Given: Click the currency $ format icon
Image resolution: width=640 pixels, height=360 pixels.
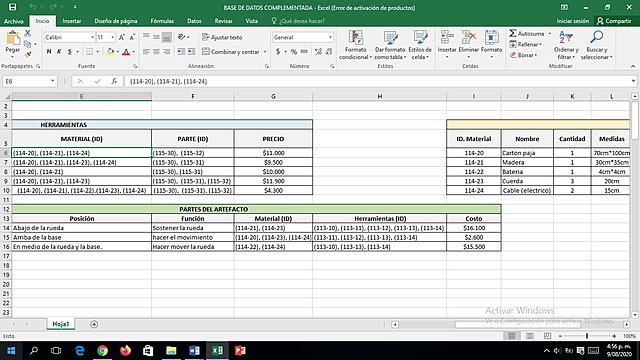Looking at the screenshot, I should [x=278, y=52].
